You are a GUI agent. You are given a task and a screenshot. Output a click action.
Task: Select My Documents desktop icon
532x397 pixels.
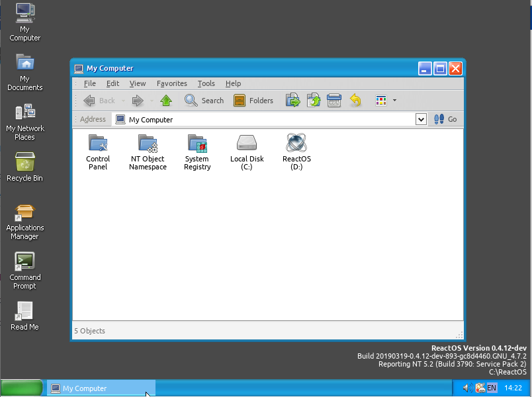point(24,72)
